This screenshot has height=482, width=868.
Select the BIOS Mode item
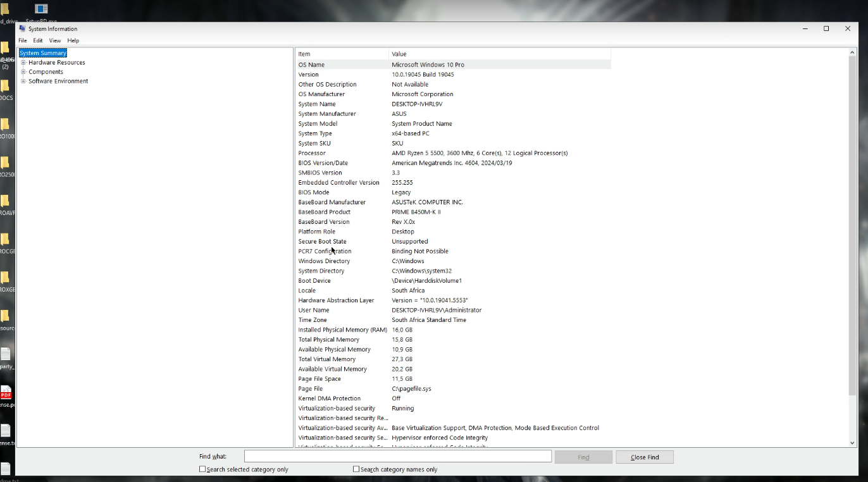[314, 192]
